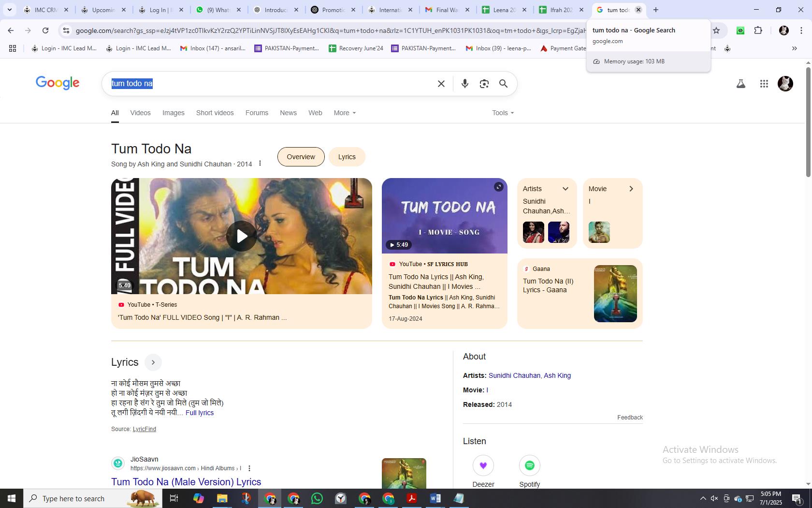Open Word from the taskbar
812x508 pixels.
tap(435, 498)
